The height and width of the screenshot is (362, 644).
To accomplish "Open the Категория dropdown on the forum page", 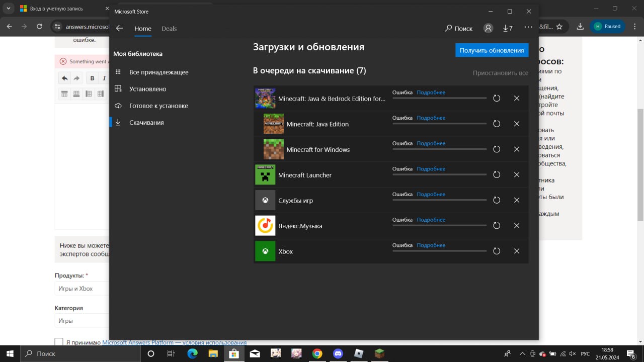I will tap(82, 320).
